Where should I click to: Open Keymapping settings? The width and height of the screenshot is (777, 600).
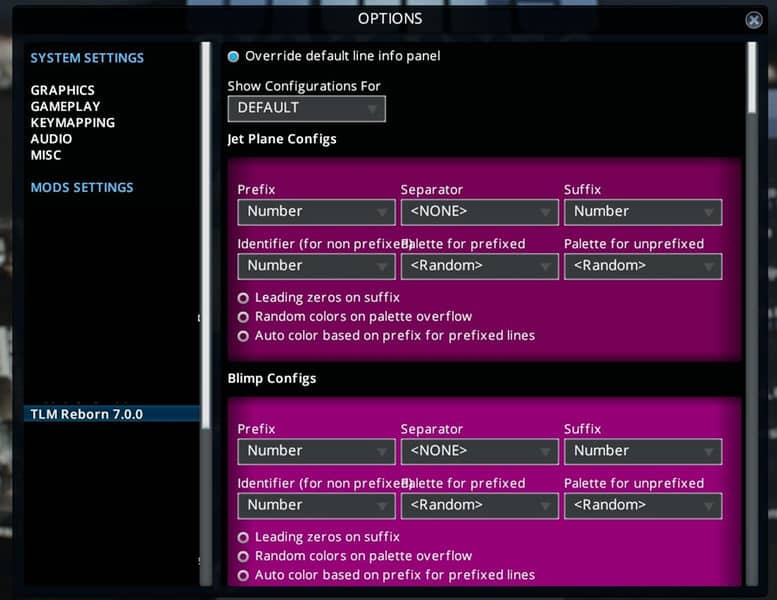click(x=72, y=123)
